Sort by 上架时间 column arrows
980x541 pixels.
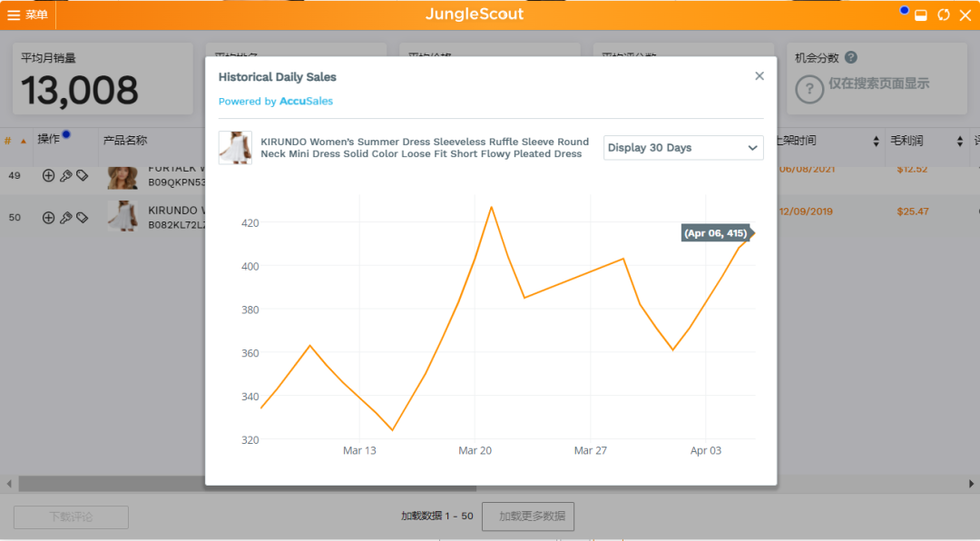[x=876, y=142]
